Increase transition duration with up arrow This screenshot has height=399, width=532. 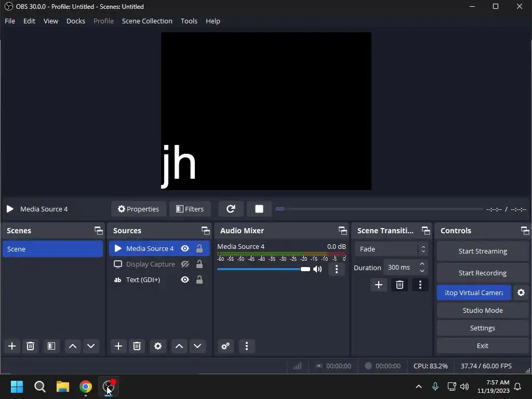coord(422,264)
